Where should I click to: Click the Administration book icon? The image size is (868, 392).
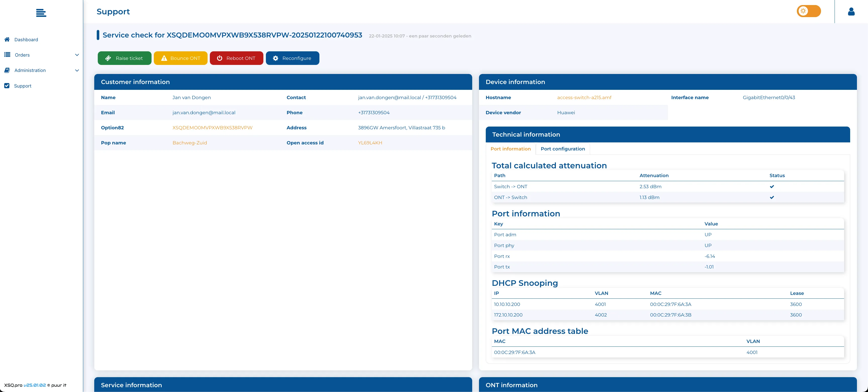pyautogui.click(x=7, y=70)
